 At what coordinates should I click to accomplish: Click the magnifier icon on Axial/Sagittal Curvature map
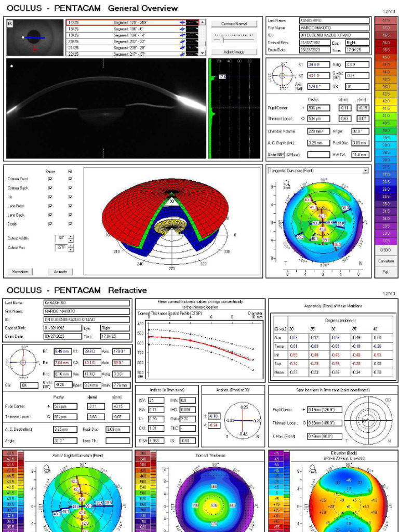[x=47, y=468]
